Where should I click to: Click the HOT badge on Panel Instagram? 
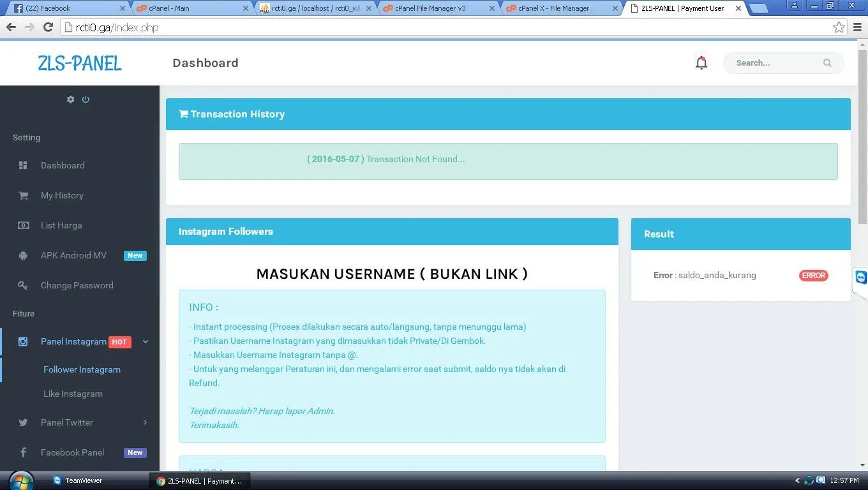pyautogui.click(x=119, y=342)
